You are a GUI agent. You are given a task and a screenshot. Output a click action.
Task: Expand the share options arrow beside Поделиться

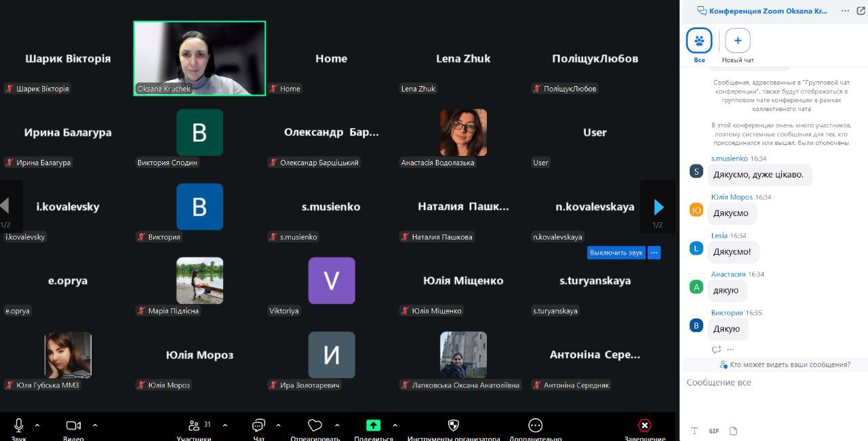tap(395, 425)
